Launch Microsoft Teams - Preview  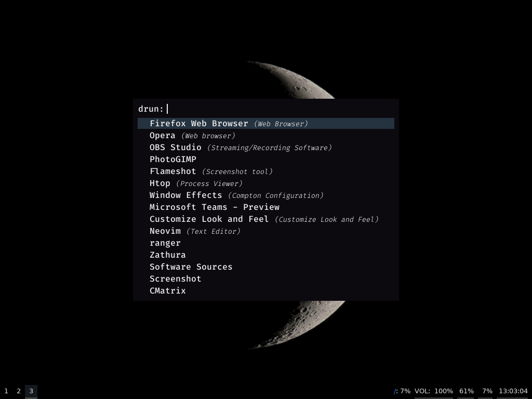265,207
